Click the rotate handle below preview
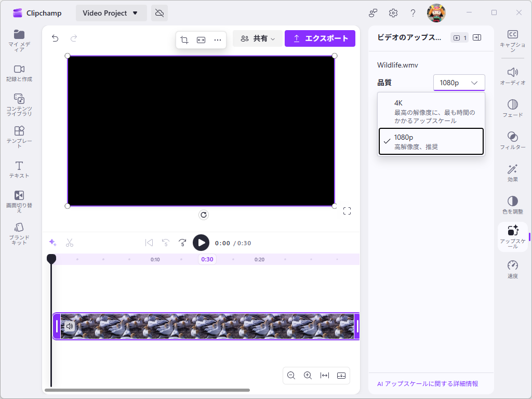532x399 pixels. (204, 215)
